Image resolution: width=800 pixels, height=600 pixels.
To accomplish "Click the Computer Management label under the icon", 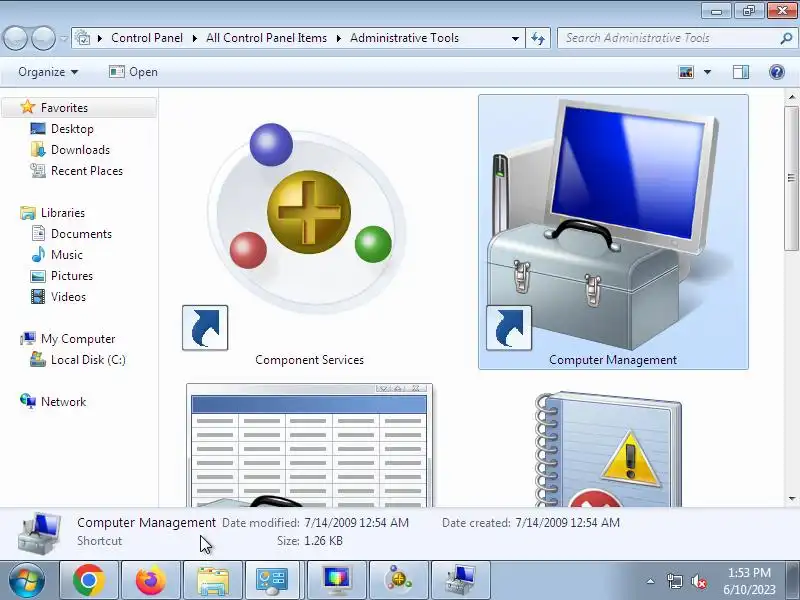I will pos(613,360).
